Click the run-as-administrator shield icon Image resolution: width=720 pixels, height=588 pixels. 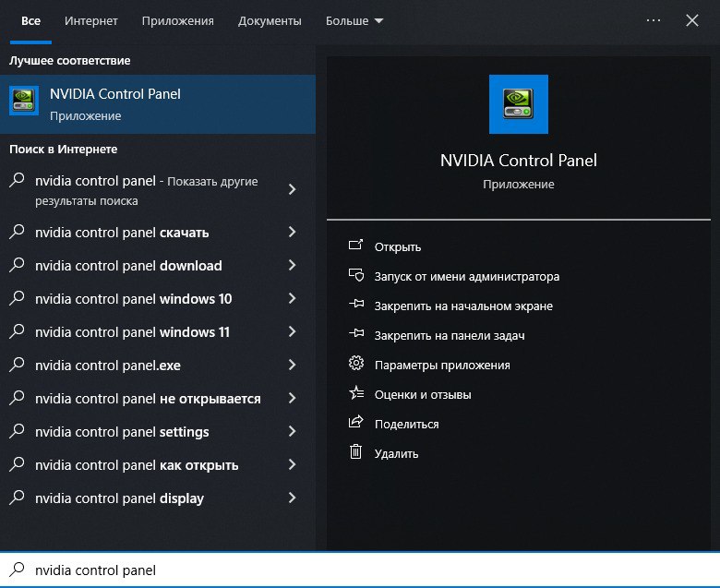[356, 275]
